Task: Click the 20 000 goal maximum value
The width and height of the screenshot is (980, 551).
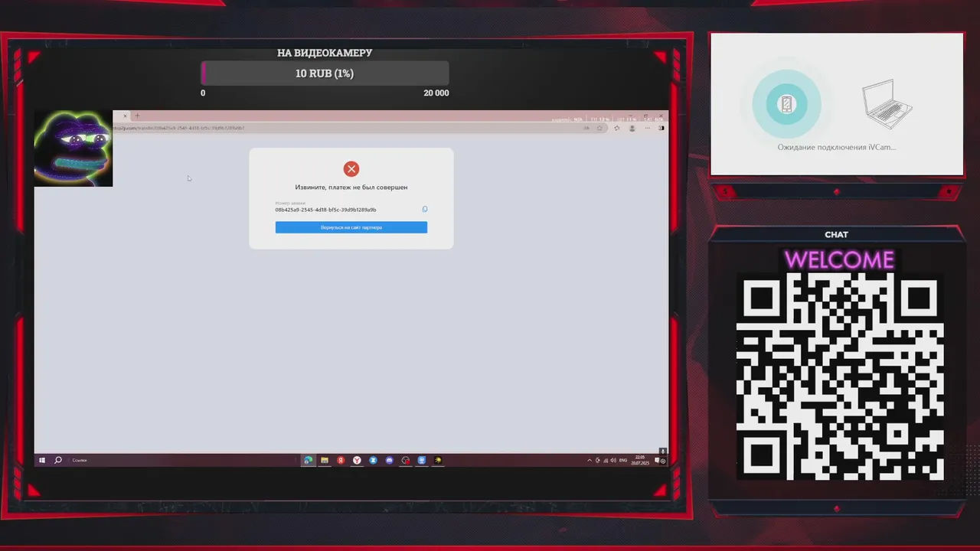Action: point(436,93)
